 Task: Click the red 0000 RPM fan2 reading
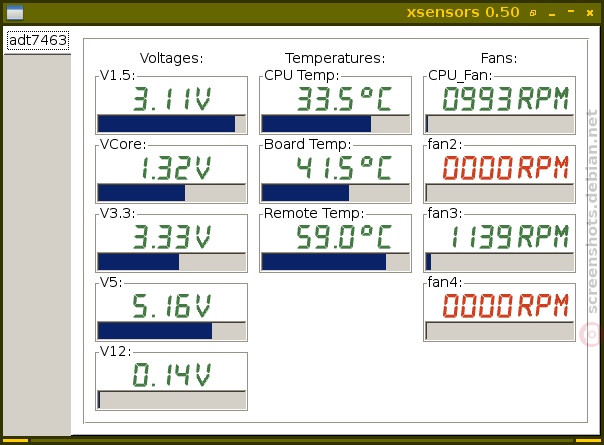(x=506, y=168)
